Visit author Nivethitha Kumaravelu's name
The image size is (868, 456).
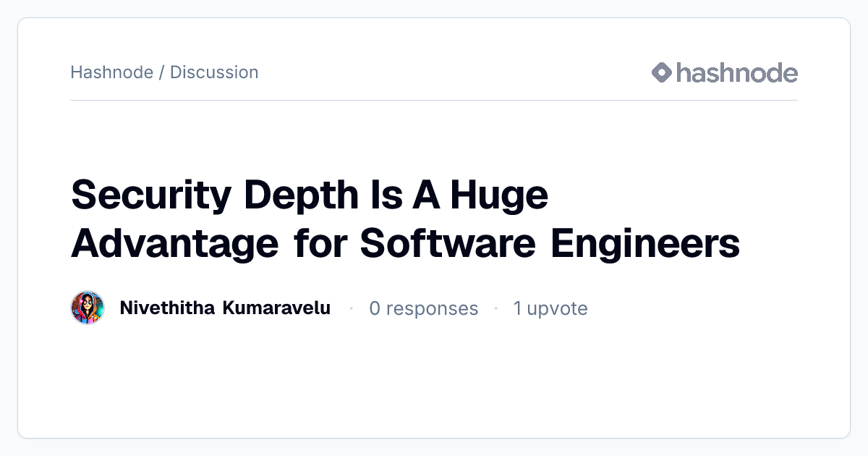225,308
